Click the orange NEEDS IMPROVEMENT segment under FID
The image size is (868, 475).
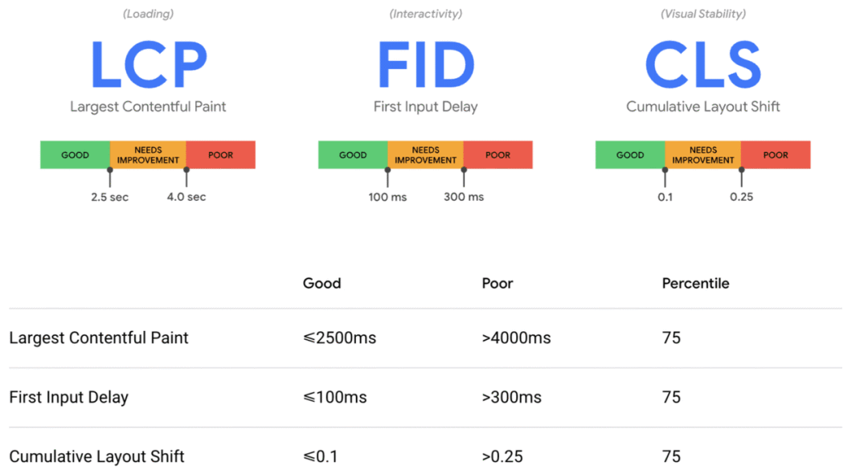[426, 155]
